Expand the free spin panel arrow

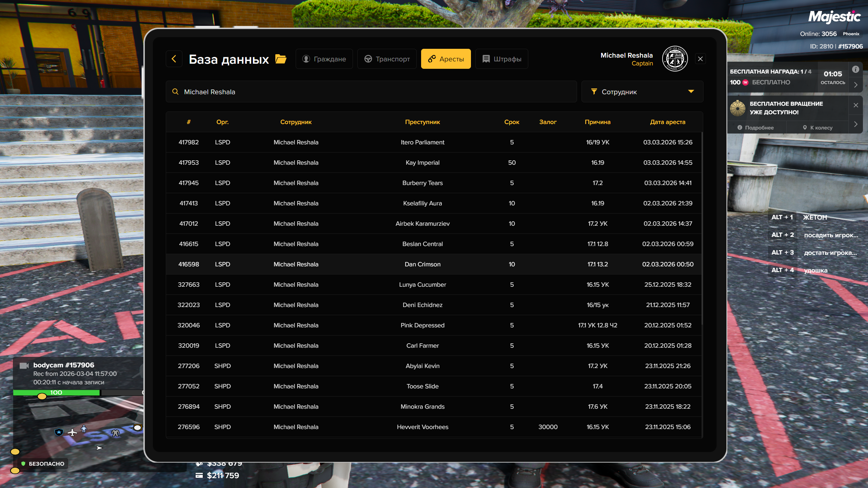pos(856,124)
